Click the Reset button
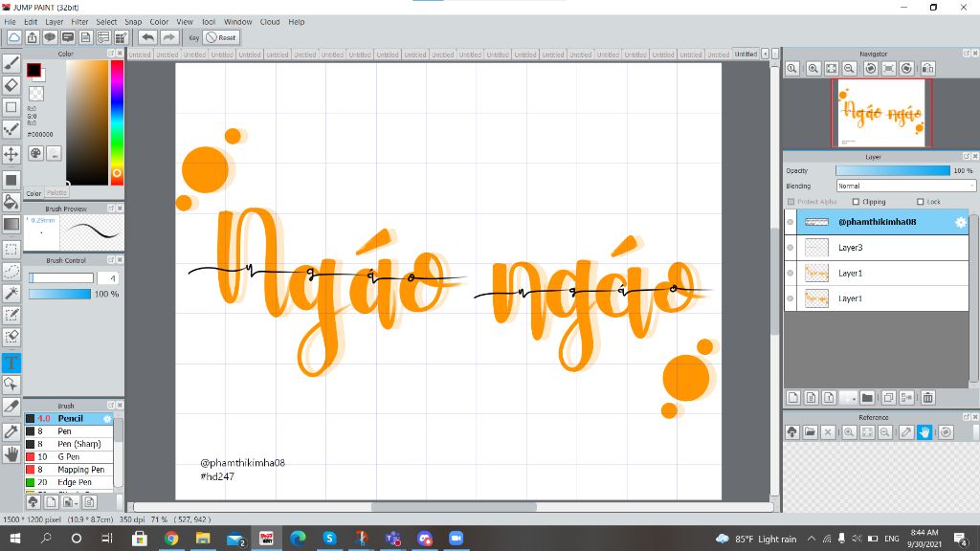The image size is (980, 551). [221, 37]
